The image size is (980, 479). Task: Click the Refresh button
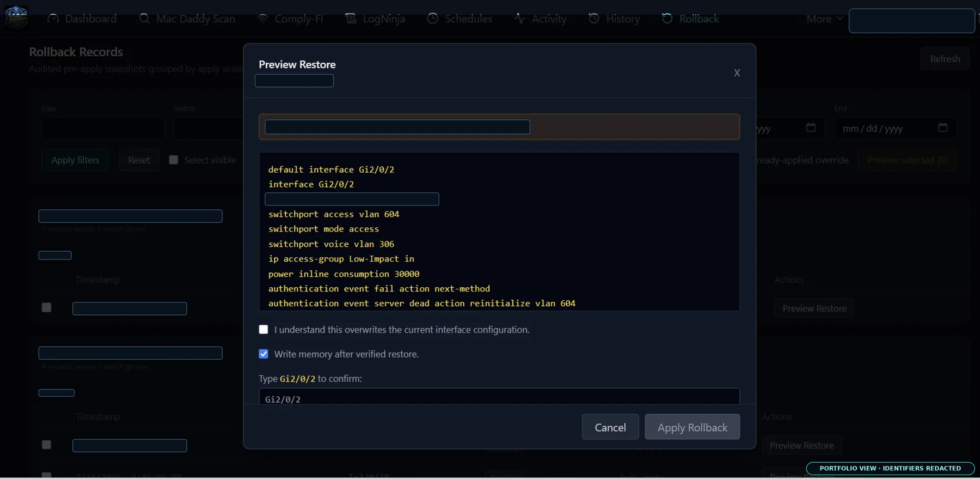click(945, 59)
